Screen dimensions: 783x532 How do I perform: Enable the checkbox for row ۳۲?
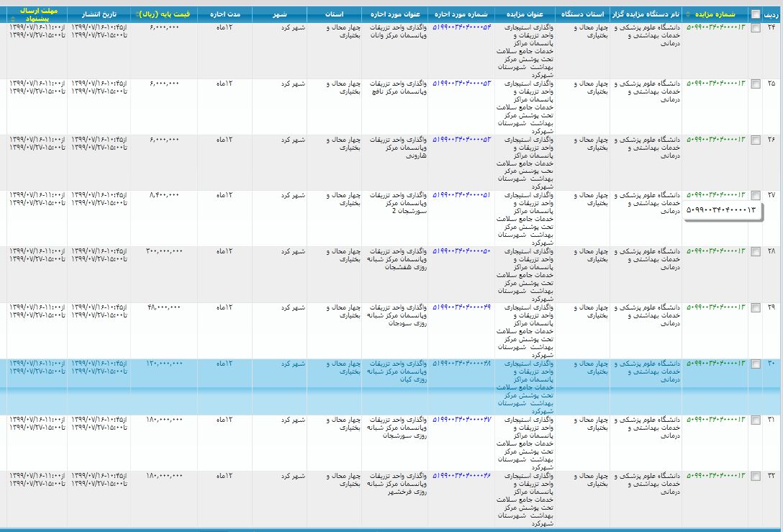point(755,477)
